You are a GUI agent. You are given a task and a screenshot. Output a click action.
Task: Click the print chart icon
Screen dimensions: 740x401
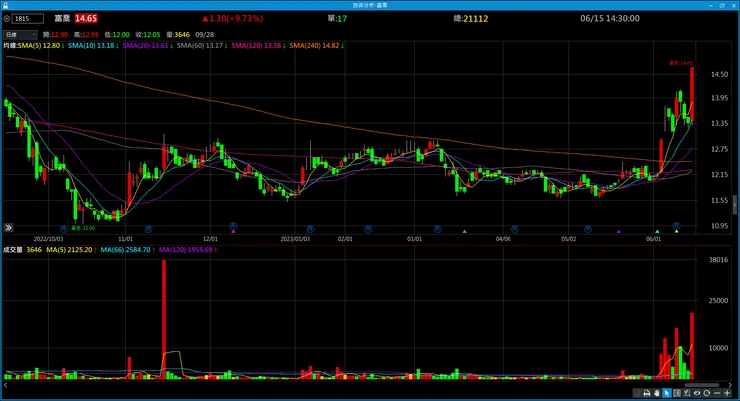coord(647,393)
